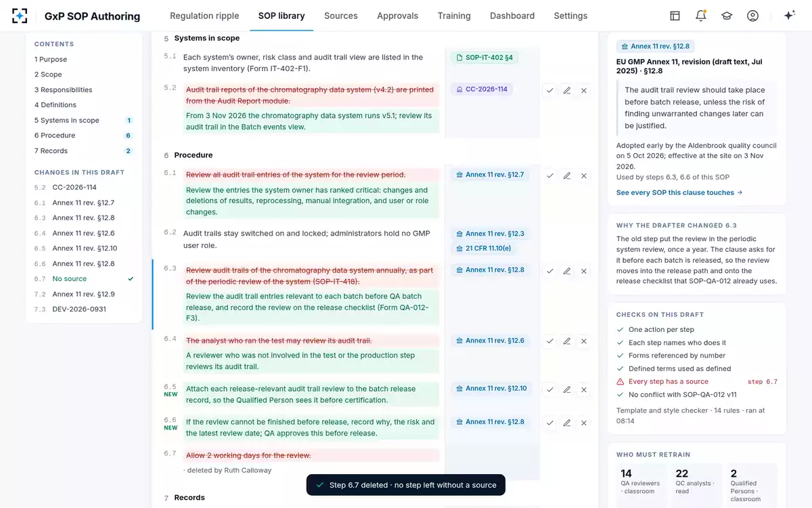Image resolution: width=812 pixels, height=508 pixels.
Task: Edit the new step 6.6
Action: (x=567, y=423)
